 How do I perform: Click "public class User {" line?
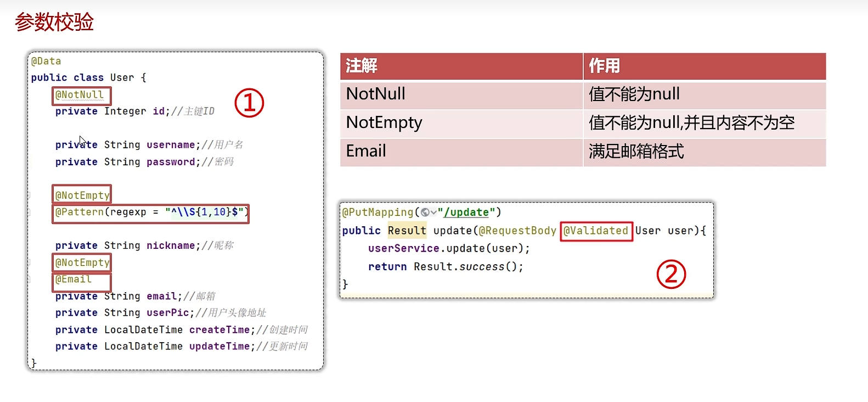(x=89, y=77)
